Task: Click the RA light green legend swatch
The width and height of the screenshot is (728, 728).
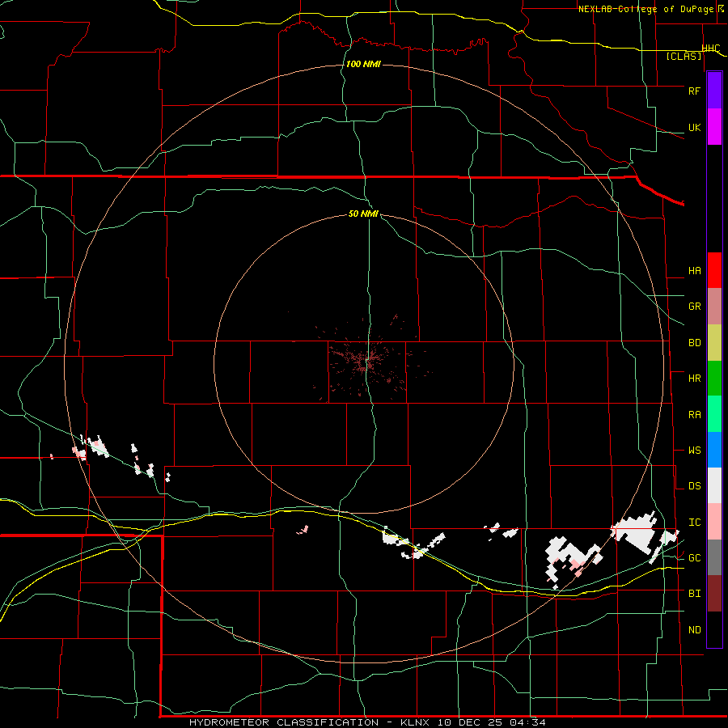Action: tap(714, 414)
